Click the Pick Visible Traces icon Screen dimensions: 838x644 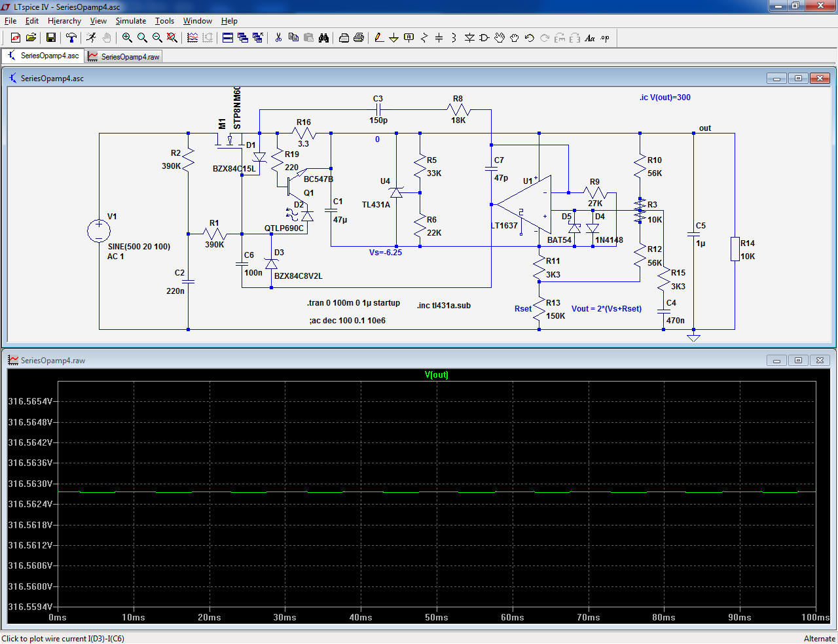(x=192, y=38)
